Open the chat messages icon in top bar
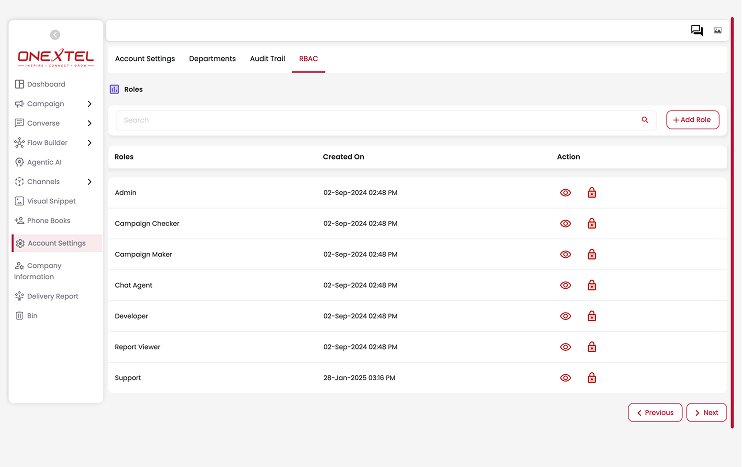 [697, 31]
